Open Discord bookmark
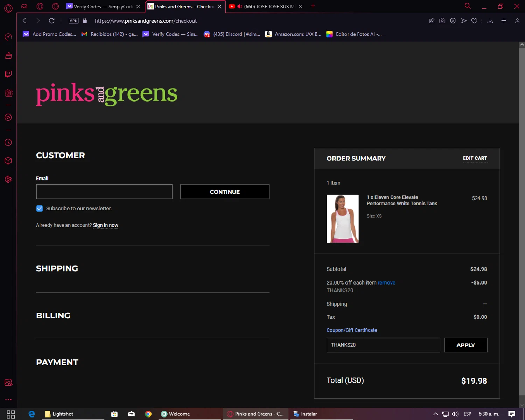Viewport: 525px width, 420px height. pos(232,34)
